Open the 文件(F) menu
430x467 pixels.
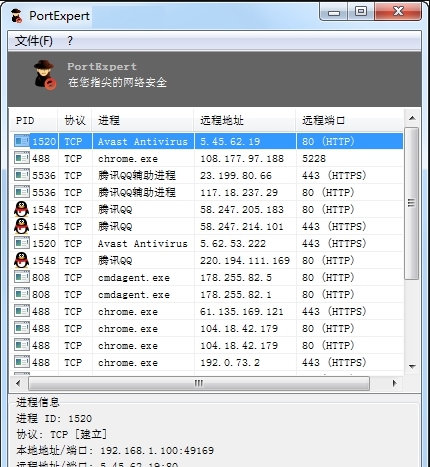[x=34, y=41]
